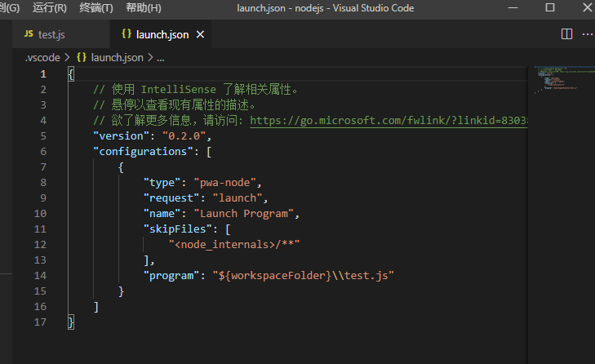Click the "launch" request value

point(238,198)
